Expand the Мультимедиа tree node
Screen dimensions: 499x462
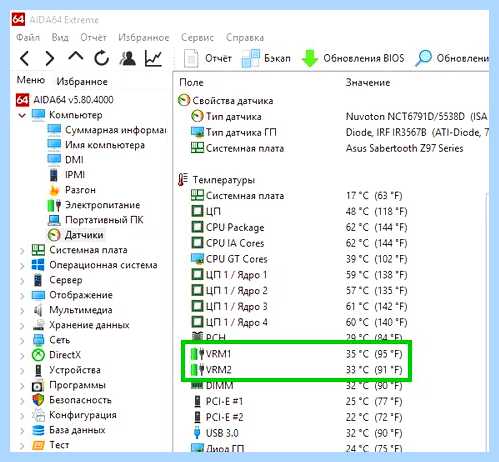point(22,311)
